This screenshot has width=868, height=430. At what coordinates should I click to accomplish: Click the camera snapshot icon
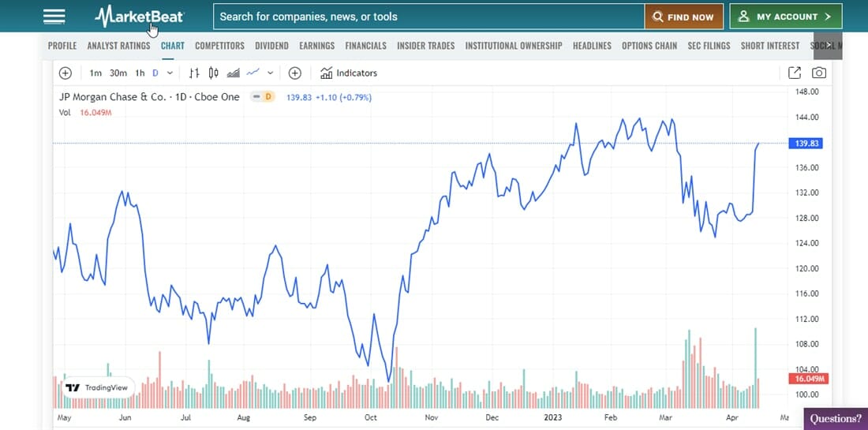point(819,73)
